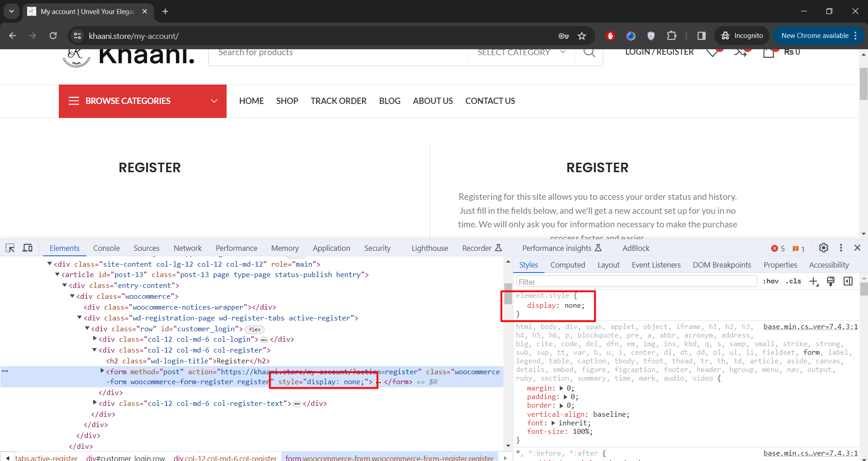The height and width of the screenshot is (461, 868).
Task: Open the blue-orange circular extension icon
Action: 631,36
